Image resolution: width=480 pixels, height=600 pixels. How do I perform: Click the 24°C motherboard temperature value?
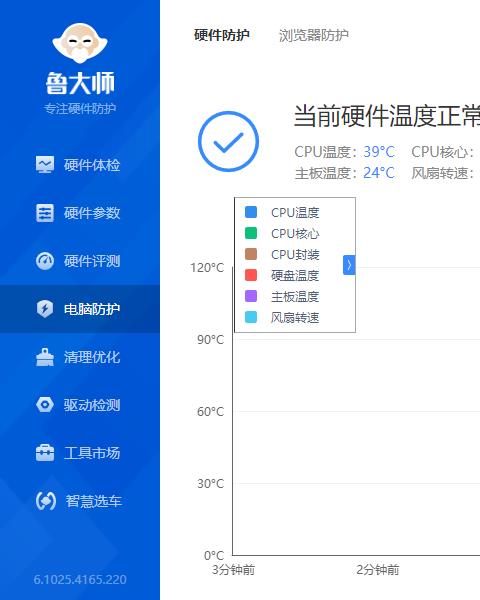(379, 173)
